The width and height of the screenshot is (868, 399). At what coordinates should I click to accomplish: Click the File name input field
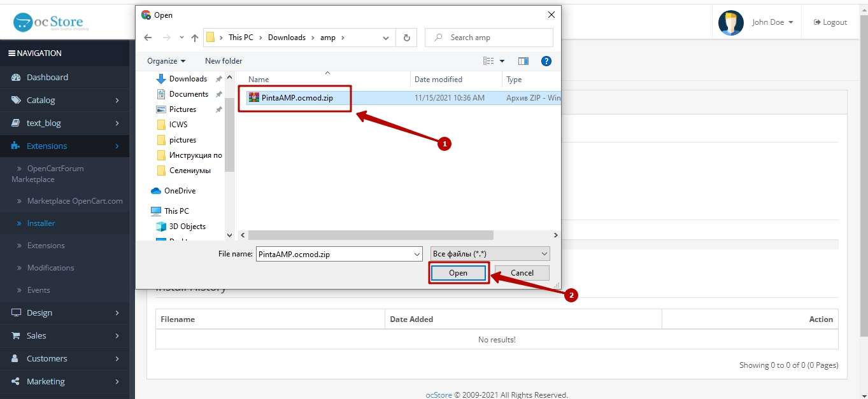pos(334,254)
